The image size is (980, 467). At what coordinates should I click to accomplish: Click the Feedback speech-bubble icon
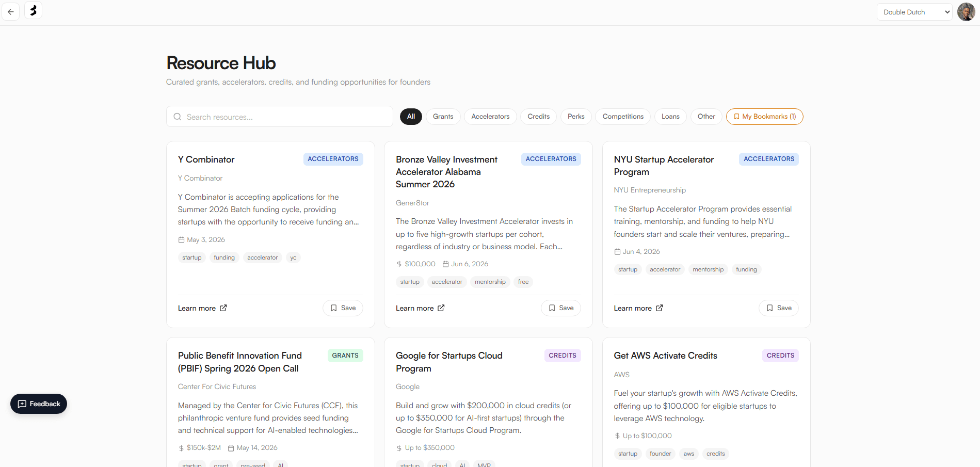tap(22, 404)
